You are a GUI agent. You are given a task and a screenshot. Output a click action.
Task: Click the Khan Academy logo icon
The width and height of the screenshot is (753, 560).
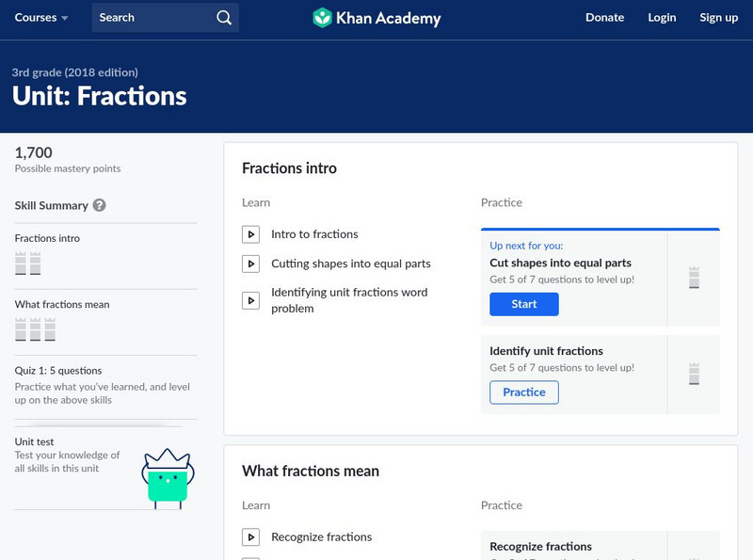tap(322, 18)
